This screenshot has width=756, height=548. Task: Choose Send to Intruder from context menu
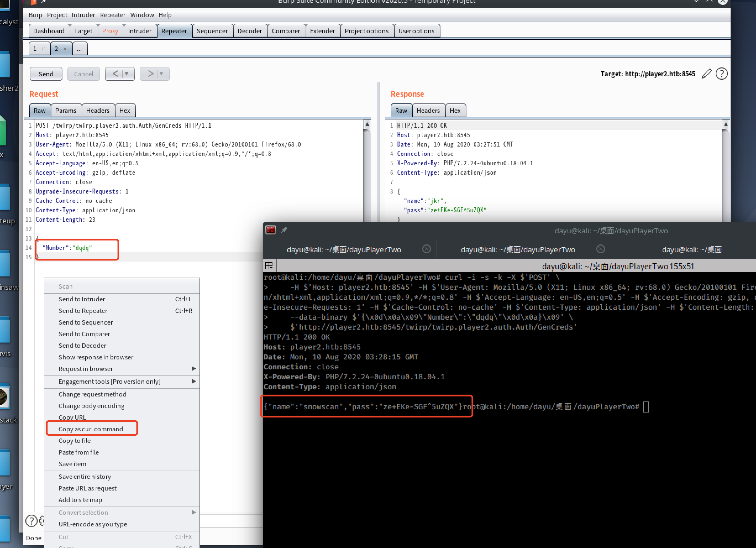tap(82, 299)
